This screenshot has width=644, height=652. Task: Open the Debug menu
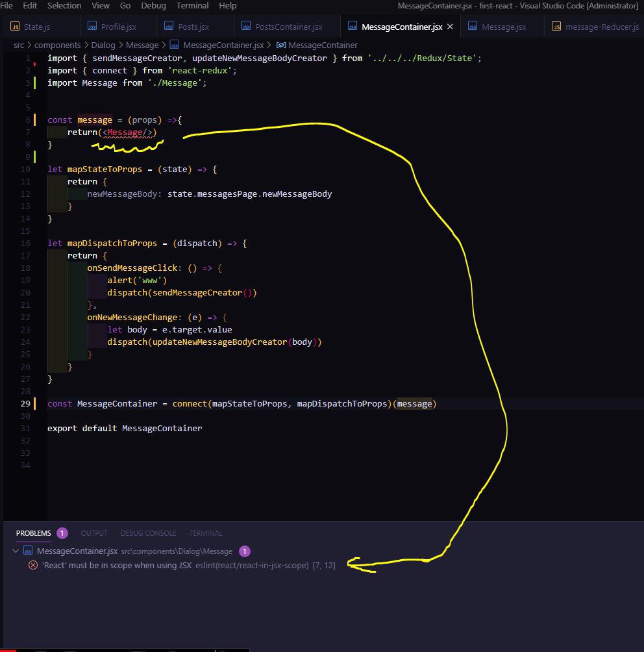pos(153,5)
